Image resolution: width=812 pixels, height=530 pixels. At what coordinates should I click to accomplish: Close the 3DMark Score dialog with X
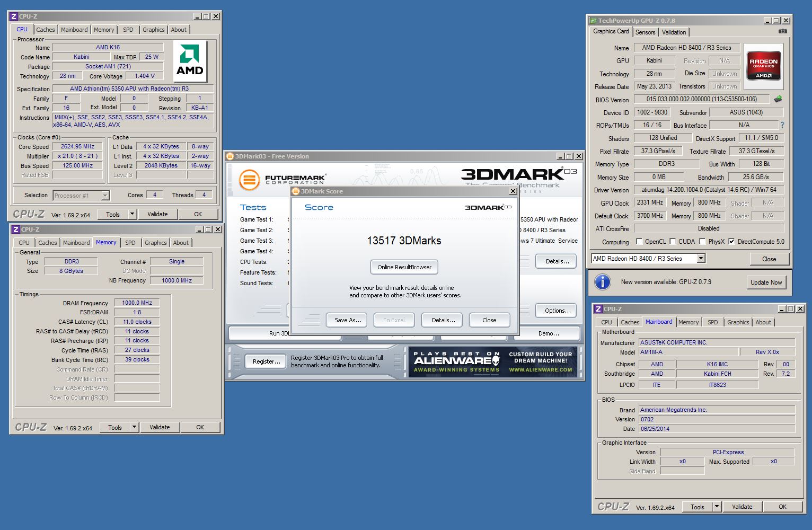click(x=513, y=191)
